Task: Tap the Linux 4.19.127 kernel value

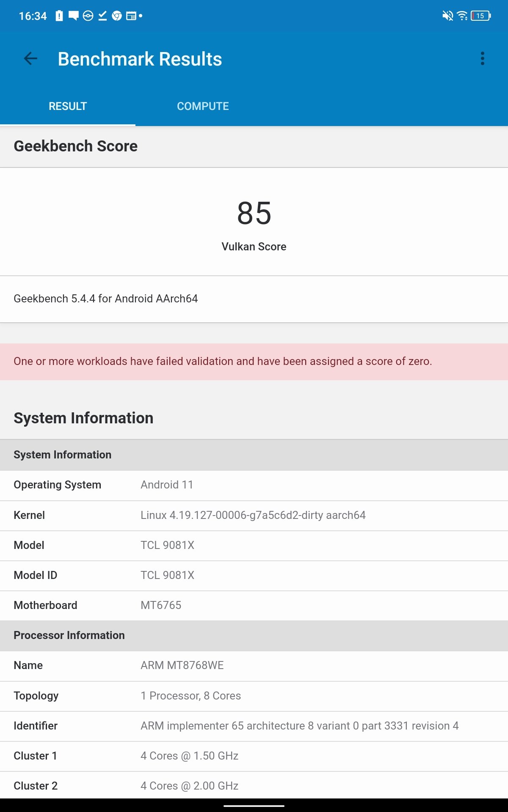Action: (253, 515)
